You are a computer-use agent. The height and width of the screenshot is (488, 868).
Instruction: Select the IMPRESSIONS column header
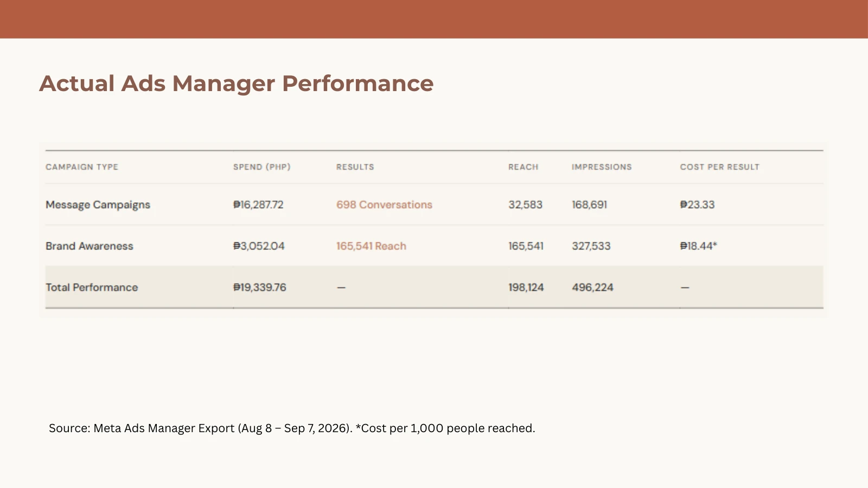pos(602,167)
